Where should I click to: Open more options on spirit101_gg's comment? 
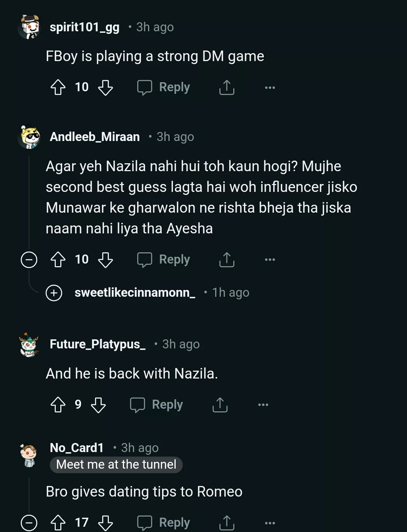click(x=270, y=87)
